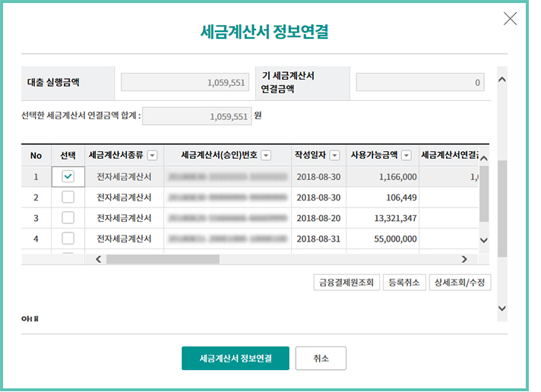The width and height of the screenshot is (541, 392).
Task: Open the 세금계산서(승인)번호 column filter dropdown
Action: pyautogui.click(x=266, y=156)
